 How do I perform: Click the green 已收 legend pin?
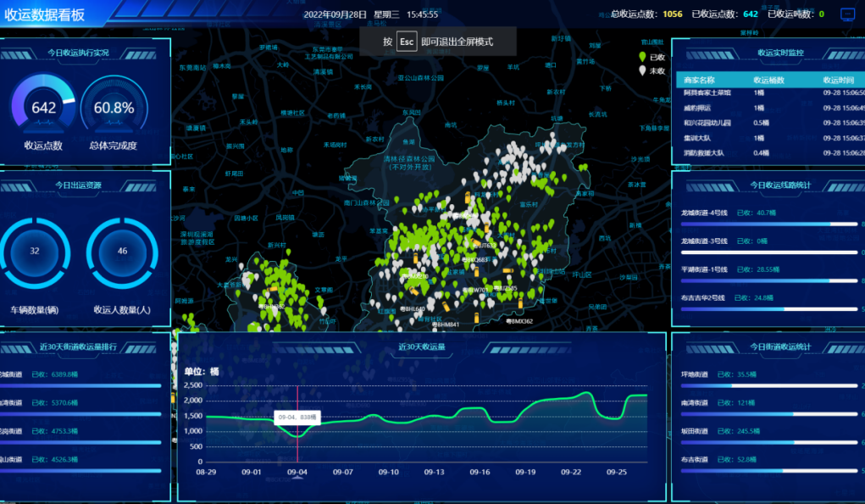(642, 57)
